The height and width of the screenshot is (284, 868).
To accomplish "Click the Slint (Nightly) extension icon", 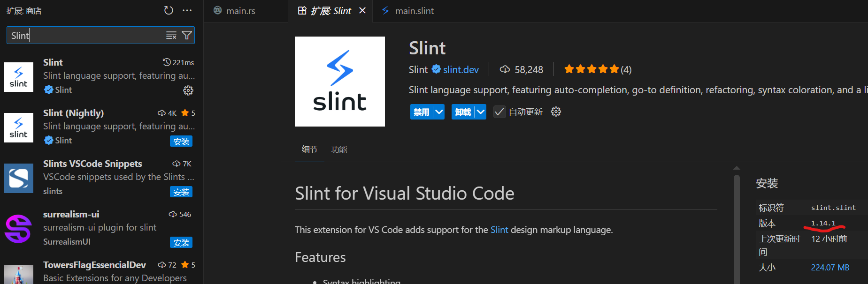I will coord(19,127).
